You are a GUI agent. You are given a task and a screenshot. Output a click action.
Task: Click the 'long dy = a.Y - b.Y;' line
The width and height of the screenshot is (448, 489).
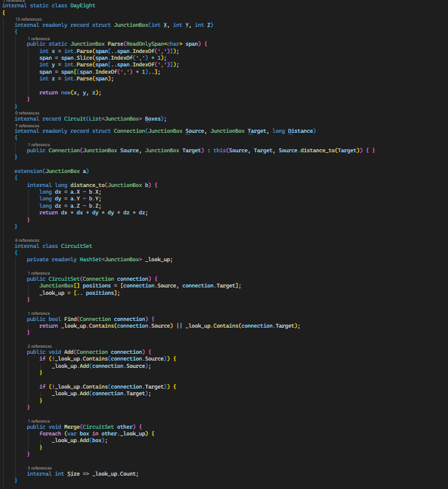70,199
